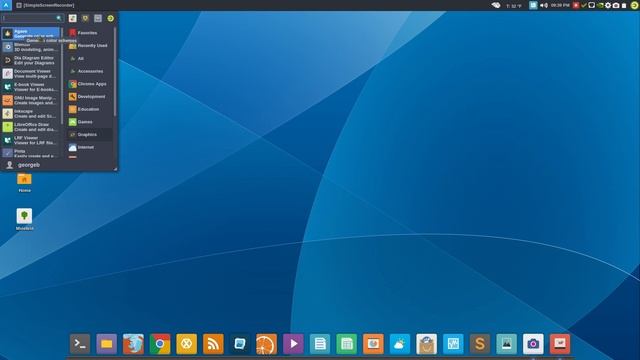Launch Google Chrome from the dock
The height and width of the screenshot is (360, 640).
tap(160, 344)
